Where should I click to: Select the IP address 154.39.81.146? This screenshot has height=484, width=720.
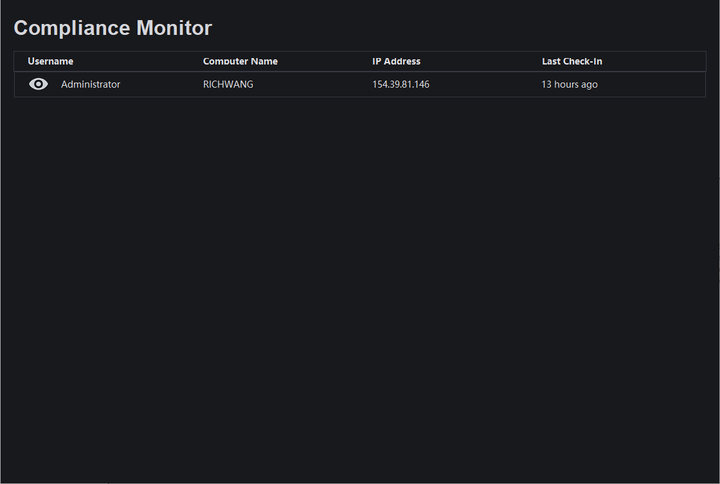(401, 84)
